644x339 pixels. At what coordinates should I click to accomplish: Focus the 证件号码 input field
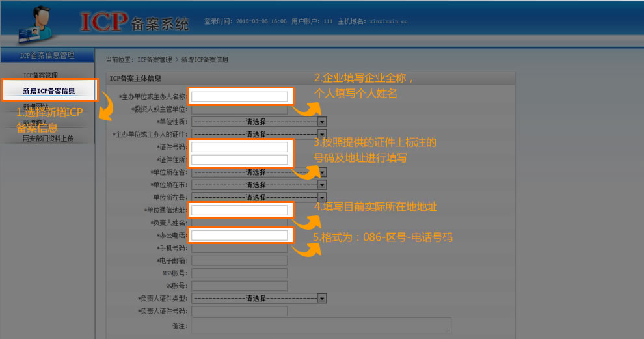point(239,147)
